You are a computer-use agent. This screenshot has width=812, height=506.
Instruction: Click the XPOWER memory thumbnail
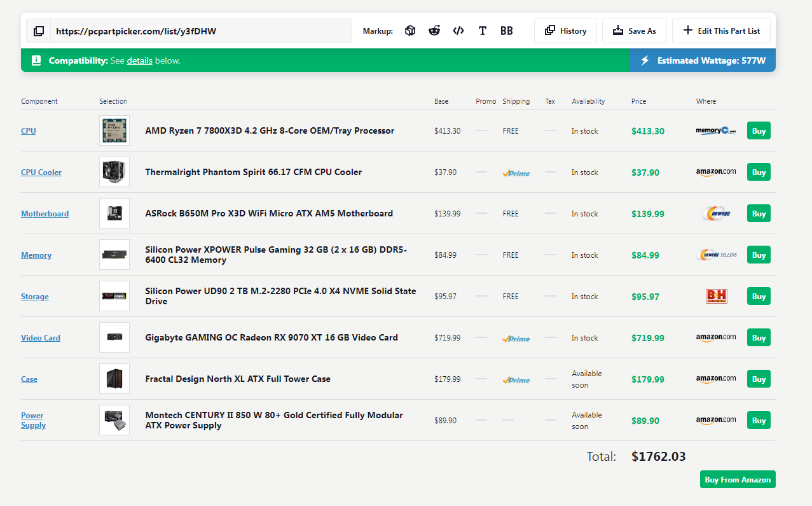coord(114,255)
